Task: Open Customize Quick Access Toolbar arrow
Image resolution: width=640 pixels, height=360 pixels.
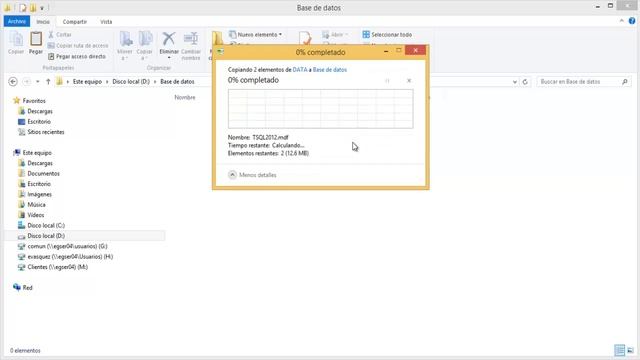Action: click(42, 8)
